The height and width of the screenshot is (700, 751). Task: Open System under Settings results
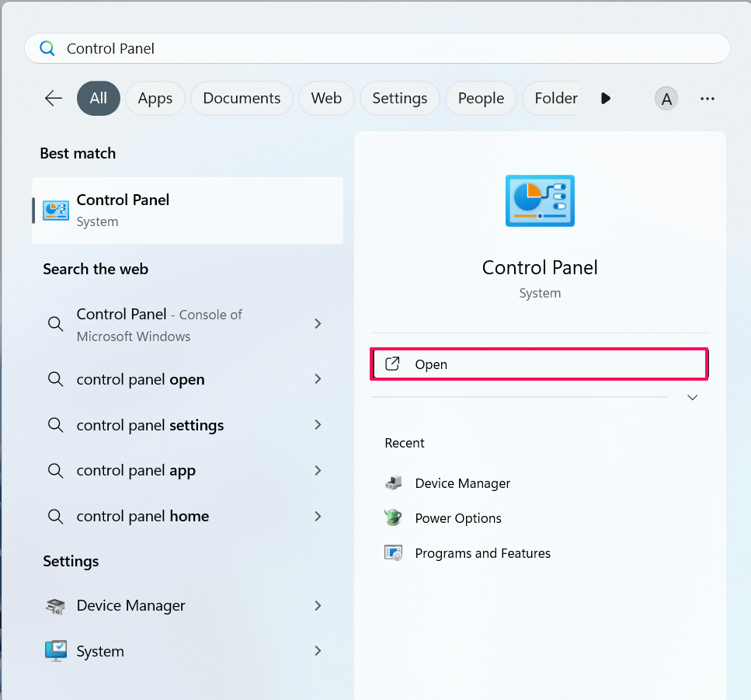pyautogui.click(x=187, y=651)
